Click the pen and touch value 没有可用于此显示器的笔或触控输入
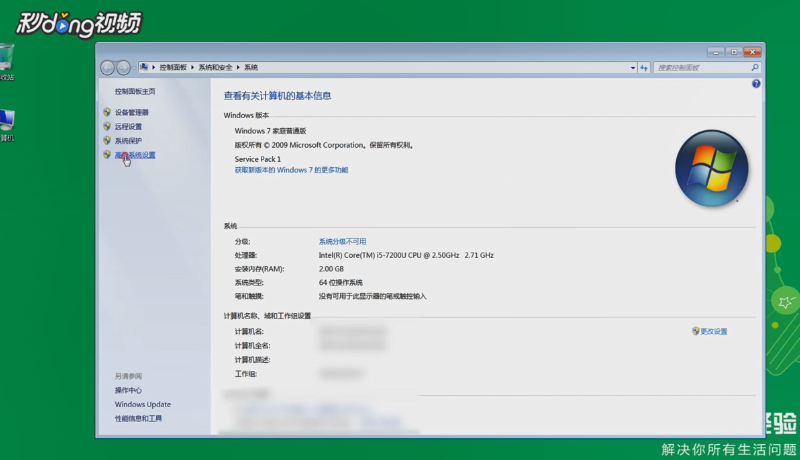Viewport: 800px width, 460px height. click(x=372, y=296)
